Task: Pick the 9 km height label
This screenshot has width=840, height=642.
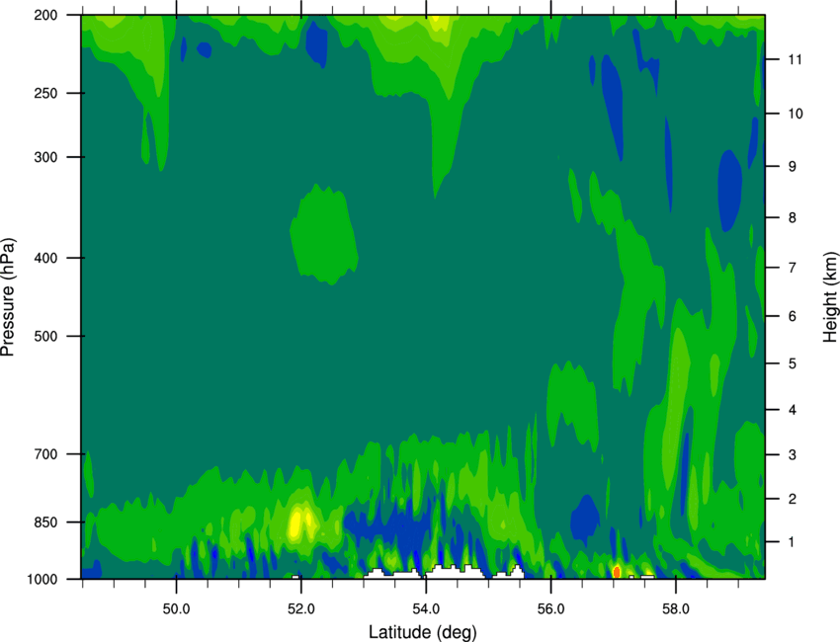Action: pos(793,167)
